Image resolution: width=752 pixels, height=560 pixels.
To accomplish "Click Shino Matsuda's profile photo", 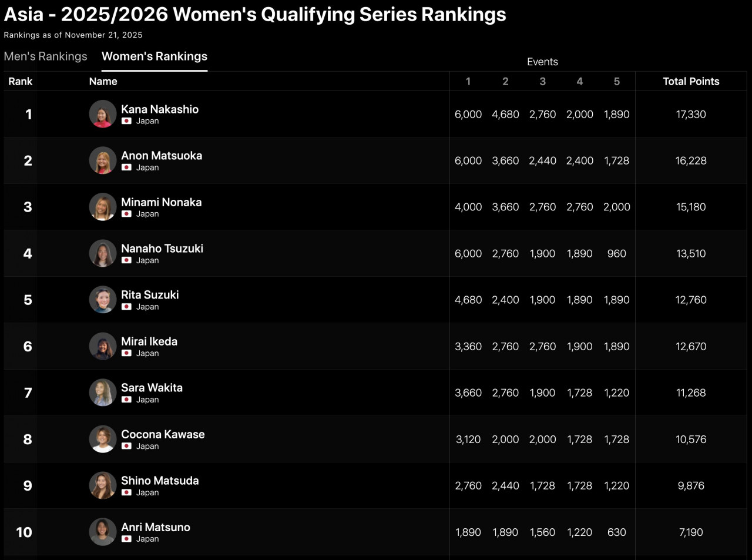I will [x=103, y=486].
